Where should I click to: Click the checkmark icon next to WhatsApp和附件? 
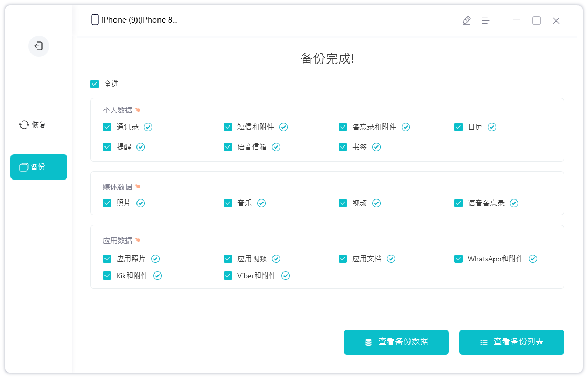pos(533,259)
